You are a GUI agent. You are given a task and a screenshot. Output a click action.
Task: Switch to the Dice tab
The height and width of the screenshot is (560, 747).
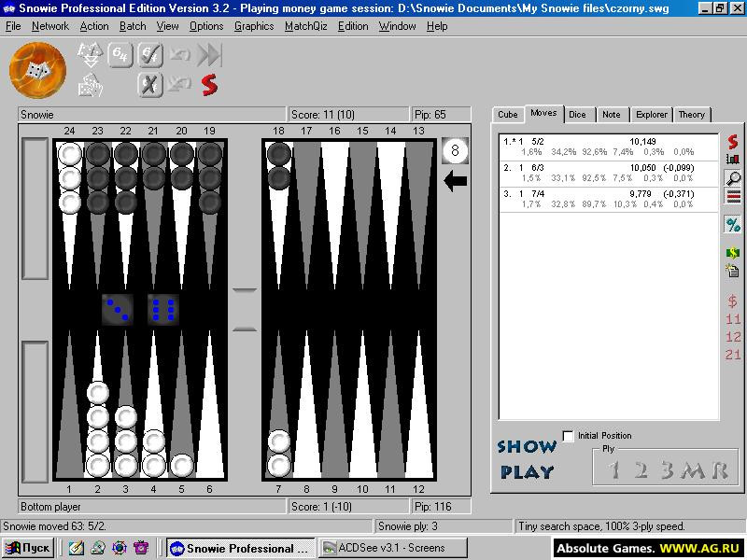coord(577,114)
